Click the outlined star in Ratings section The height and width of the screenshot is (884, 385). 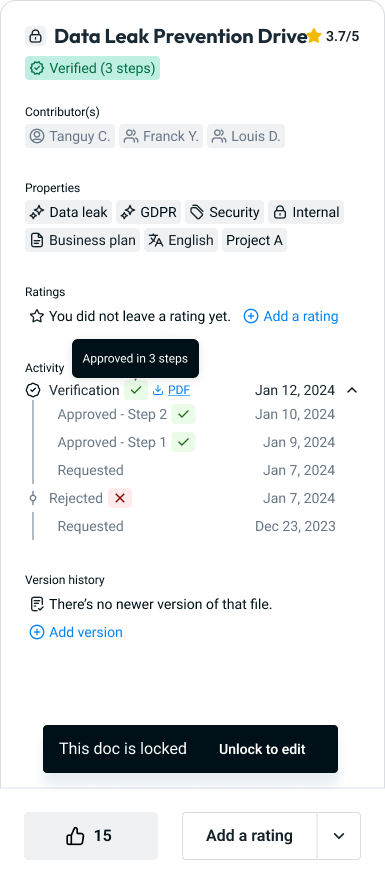[37, 316]
